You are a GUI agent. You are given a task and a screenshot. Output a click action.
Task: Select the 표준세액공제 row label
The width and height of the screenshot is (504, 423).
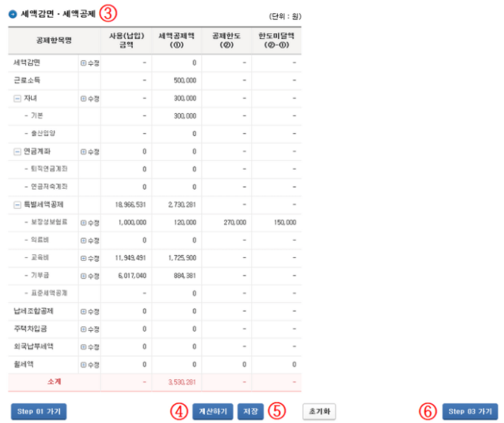pos(49,293)
